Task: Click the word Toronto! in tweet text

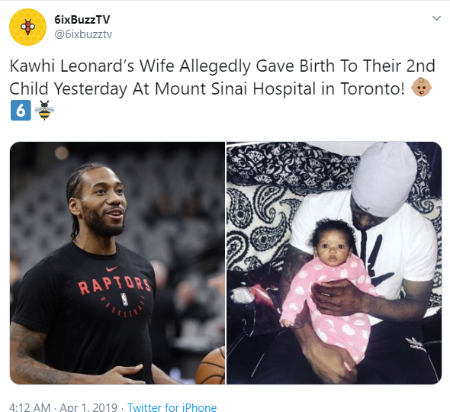Action: point(372,89)
